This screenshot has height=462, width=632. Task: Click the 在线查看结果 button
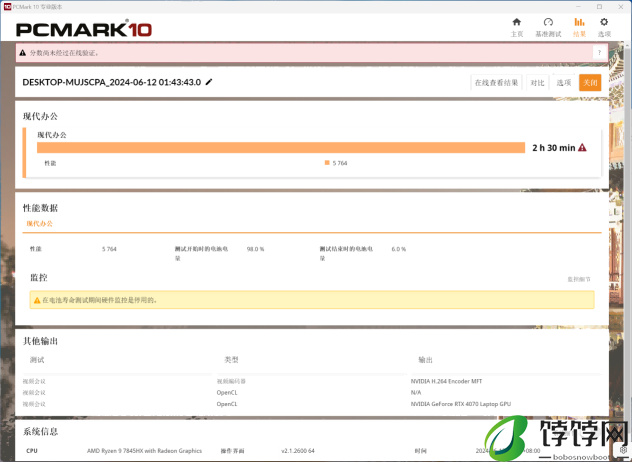click(x=496, y=83)
